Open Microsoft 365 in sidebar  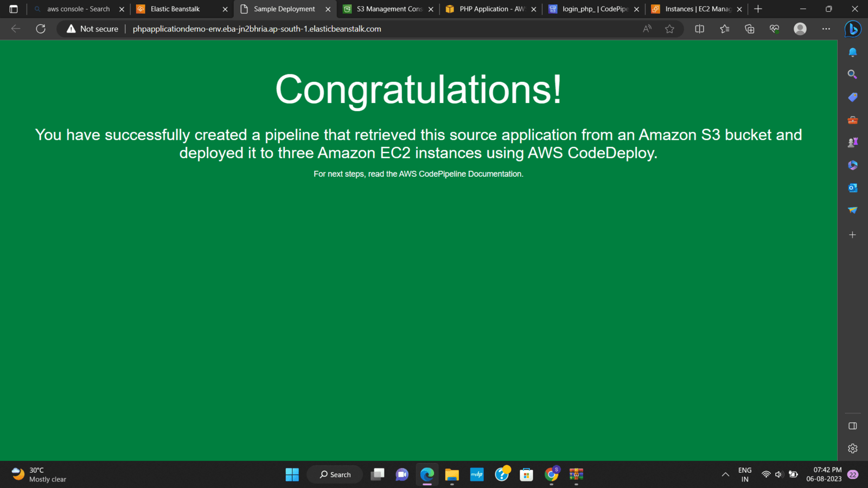[x=853, y=165]
